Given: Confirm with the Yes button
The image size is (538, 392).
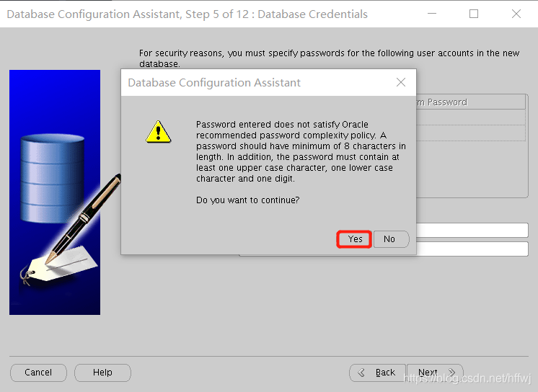Looking at the screenshot, I should (x=354, y=239).
